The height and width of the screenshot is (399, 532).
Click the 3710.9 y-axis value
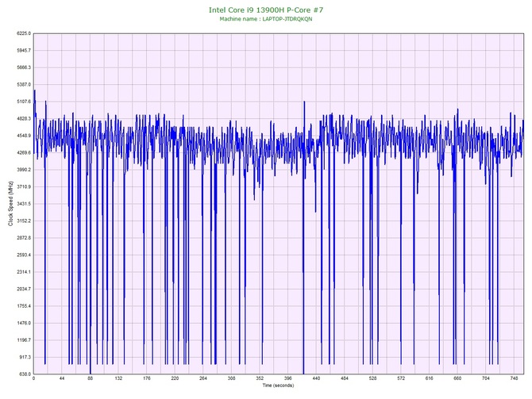coord(24,186)
